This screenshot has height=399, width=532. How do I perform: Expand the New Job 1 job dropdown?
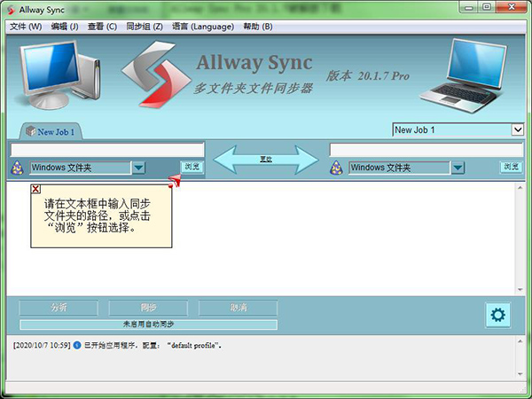(x=518, y=129)
